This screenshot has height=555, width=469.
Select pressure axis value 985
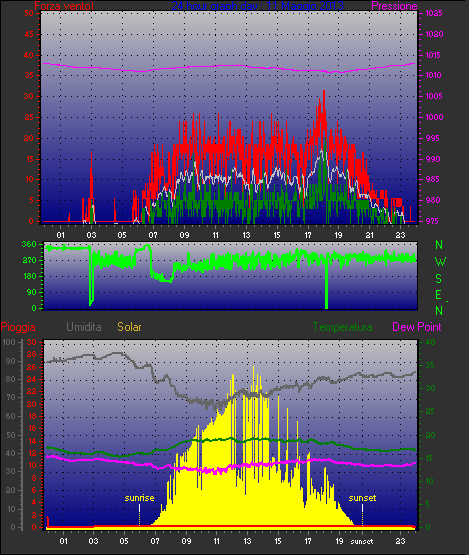pos(432,179)
